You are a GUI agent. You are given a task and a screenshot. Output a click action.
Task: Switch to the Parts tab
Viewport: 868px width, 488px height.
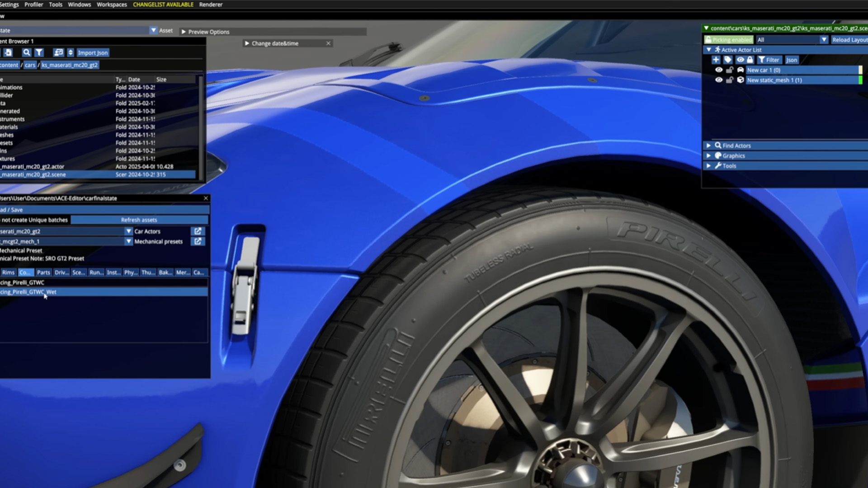(x=43, y=272)
